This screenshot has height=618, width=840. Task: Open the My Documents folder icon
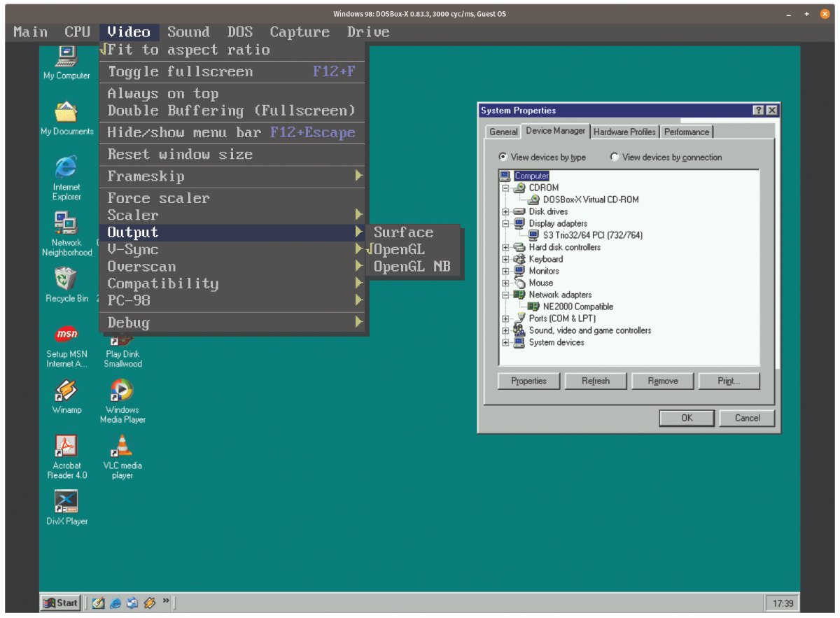(66, 118)
